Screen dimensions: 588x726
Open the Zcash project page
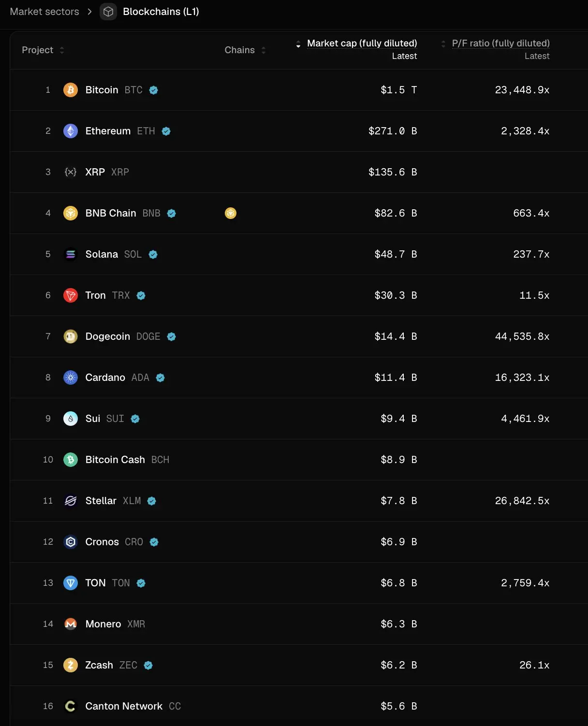99,665
